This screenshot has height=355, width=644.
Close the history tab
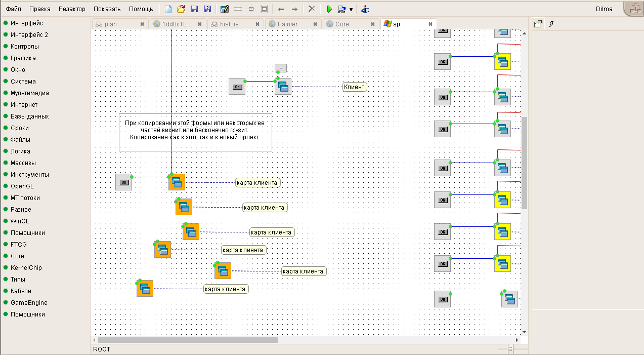coord(258,24)
